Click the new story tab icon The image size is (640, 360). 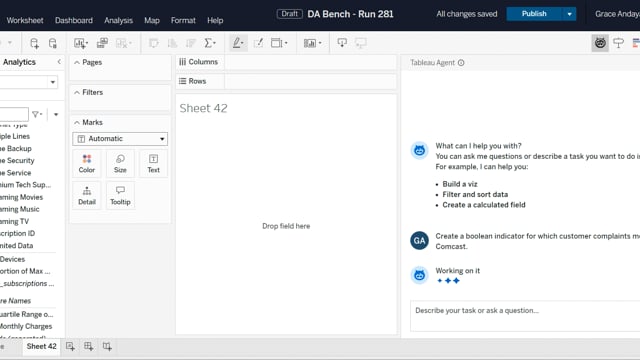pyautogui.click(x=107, y=347)
